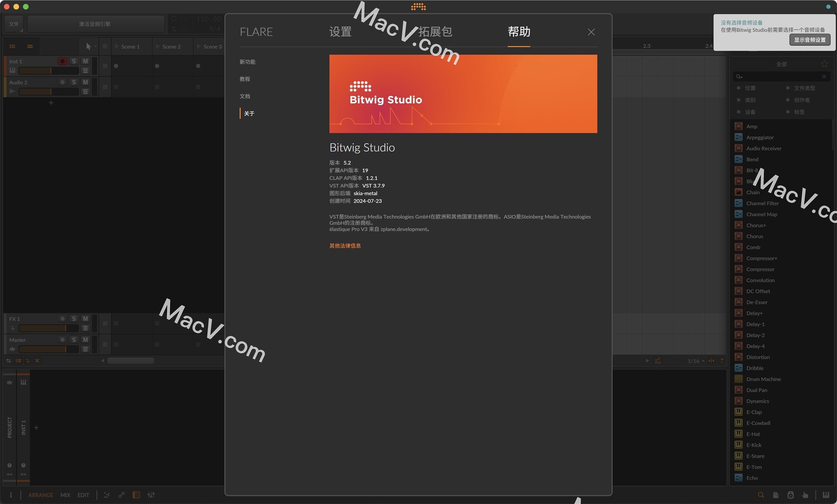
Task: Open the 其他法律信息 link
Action: point(345,246)
